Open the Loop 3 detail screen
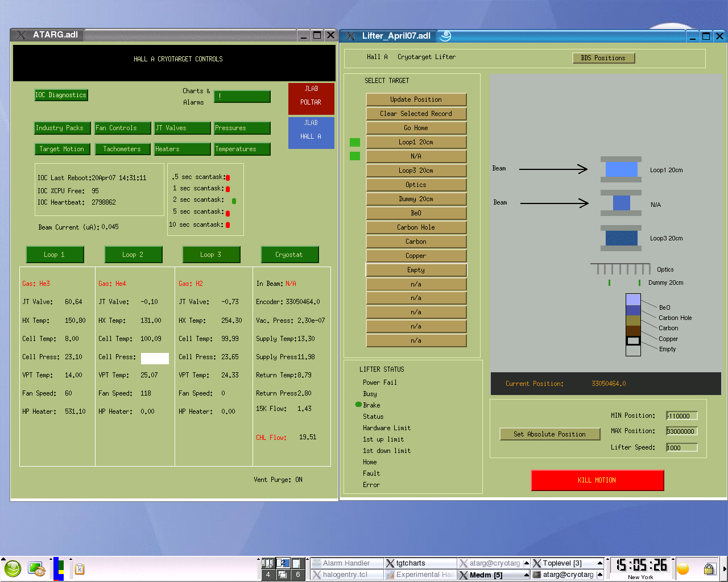 [x=211, y=255]
